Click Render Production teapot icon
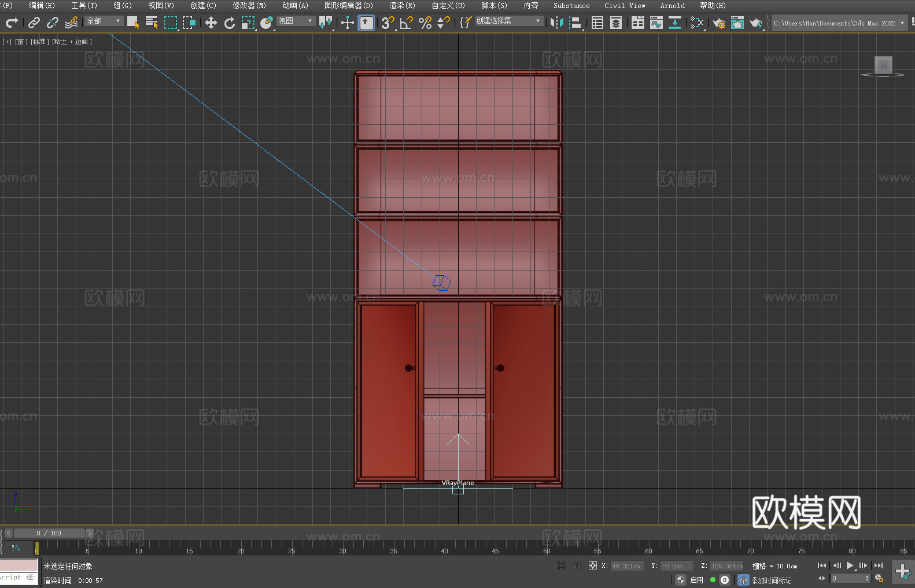Image resolution: width=915 pixels, height=588 pixels. pyautogui.click(x=756, y=23)
